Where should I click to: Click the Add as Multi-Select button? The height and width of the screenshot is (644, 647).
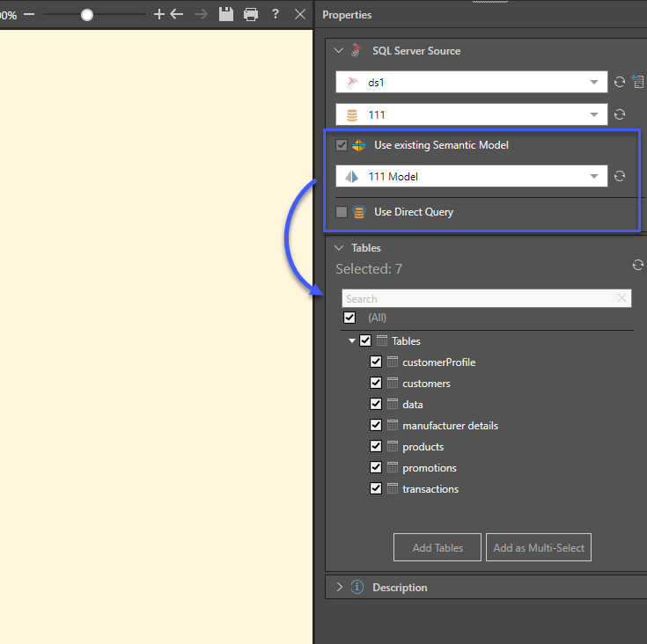click(x=539, y=547)
